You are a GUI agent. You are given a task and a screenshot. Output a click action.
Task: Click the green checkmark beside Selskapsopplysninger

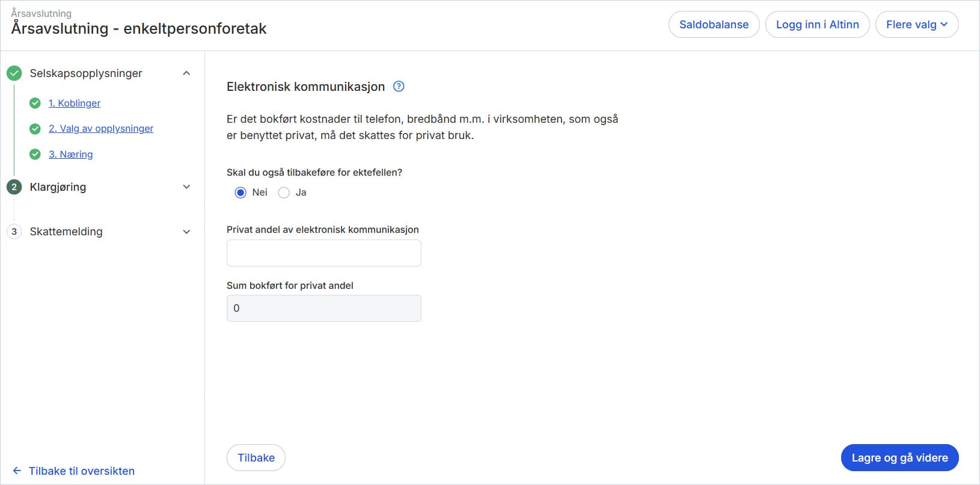pyautogui.click(x=14, y=73)
